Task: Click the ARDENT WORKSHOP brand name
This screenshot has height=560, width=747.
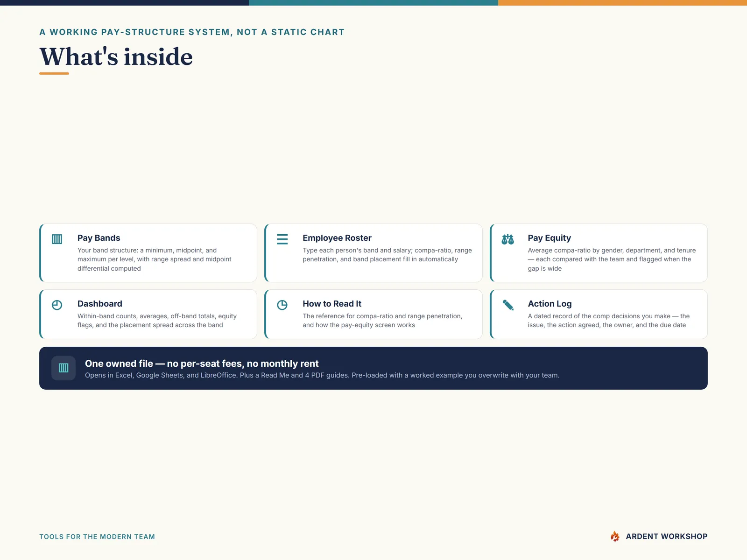Action: coord(667,536)
